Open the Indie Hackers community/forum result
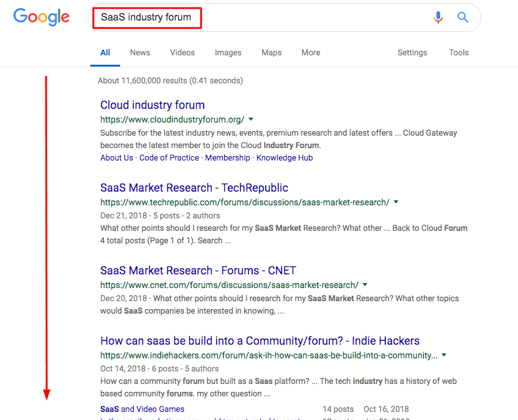The width and height of the screenshot is (518, 420). 260,341
